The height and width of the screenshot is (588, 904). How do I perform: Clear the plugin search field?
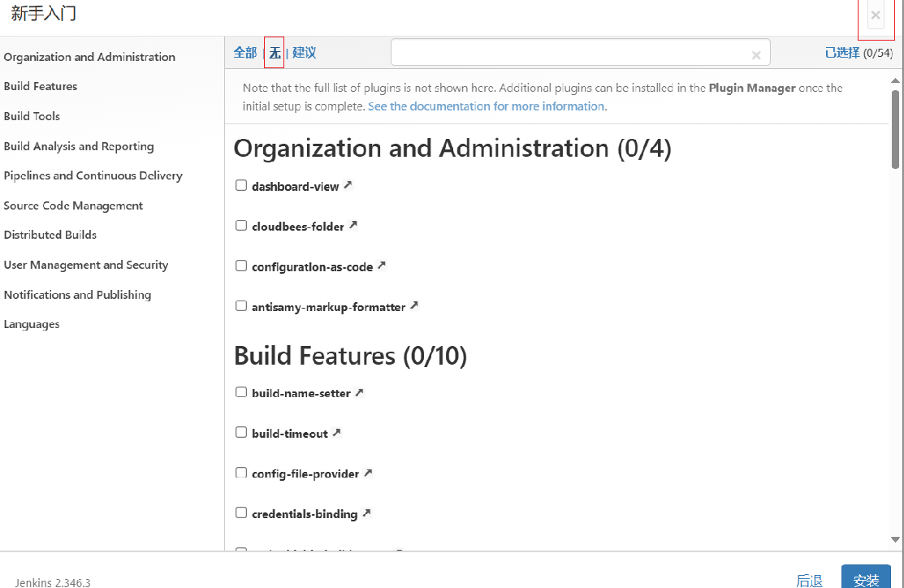(756, 54)
